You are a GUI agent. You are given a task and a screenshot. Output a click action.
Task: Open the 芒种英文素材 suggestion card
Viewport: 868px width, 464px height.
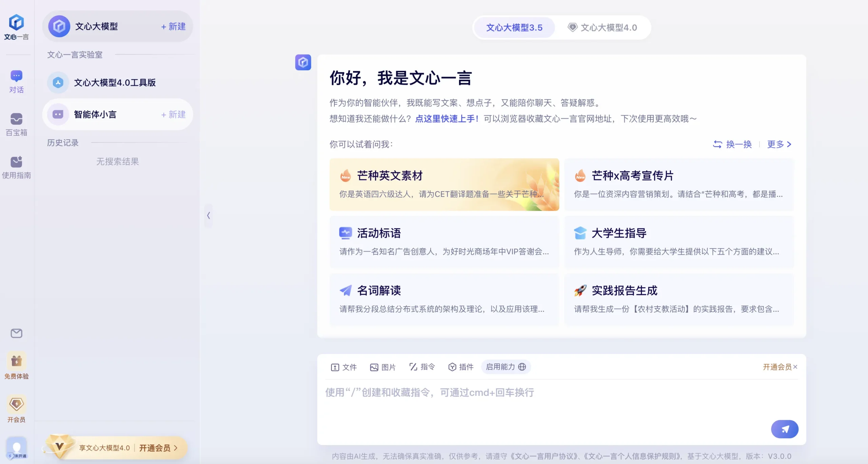[444, 185]
